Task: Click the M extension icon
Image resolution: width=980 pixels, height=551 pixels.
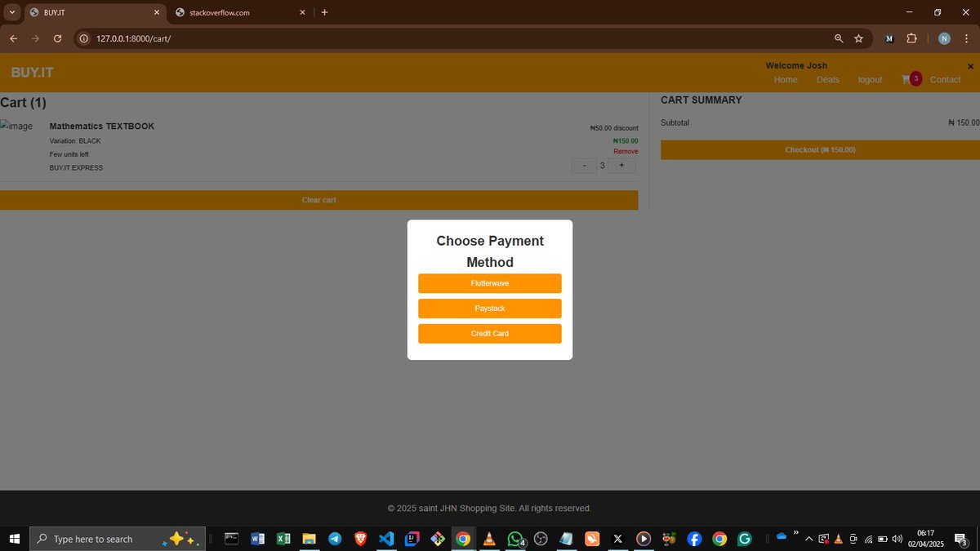Action: 889,38
